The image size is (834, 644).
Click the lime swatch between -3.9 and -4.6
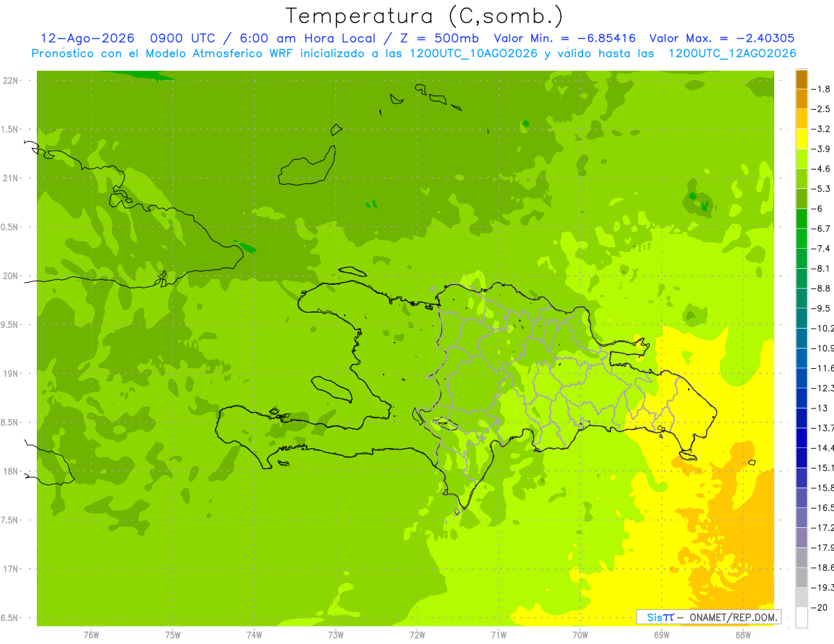tap(801, 159)
